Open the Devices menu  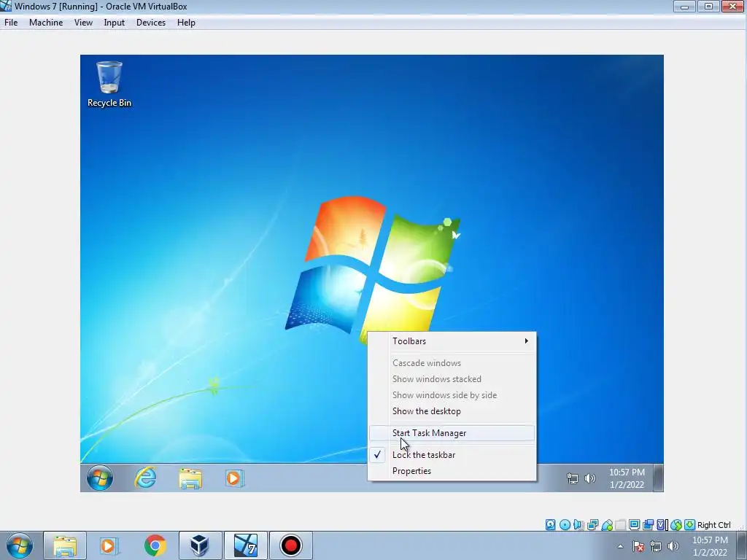coord(151,23)
